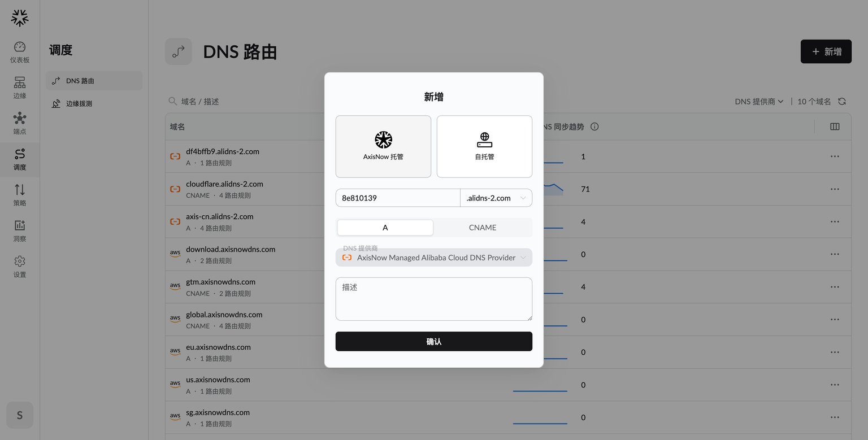Open the us.axisnowdns.com domain
The width and height of the screenshot is (868, 440).
point(218,380)
